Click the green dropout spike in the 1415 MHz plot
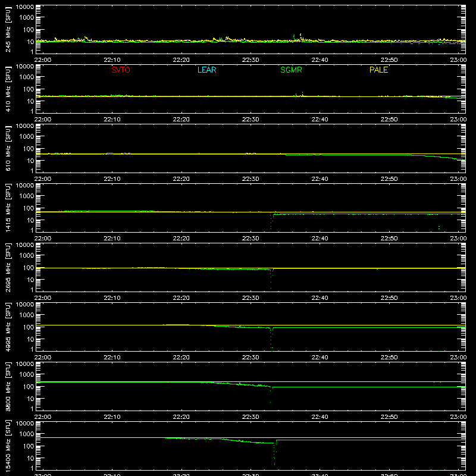 click(271, 223)
